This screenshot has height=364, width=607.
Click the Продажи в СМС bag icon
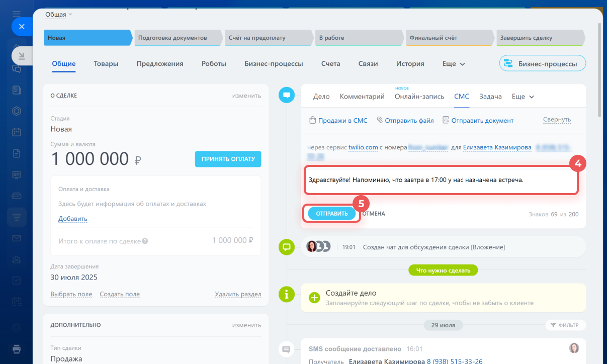[312, 121]
